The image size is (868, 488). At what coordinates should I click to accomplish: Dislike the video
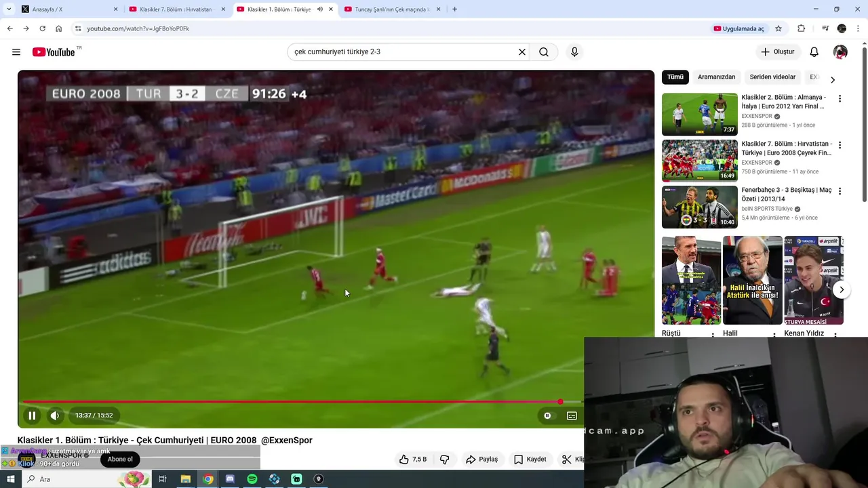point(444,460)
